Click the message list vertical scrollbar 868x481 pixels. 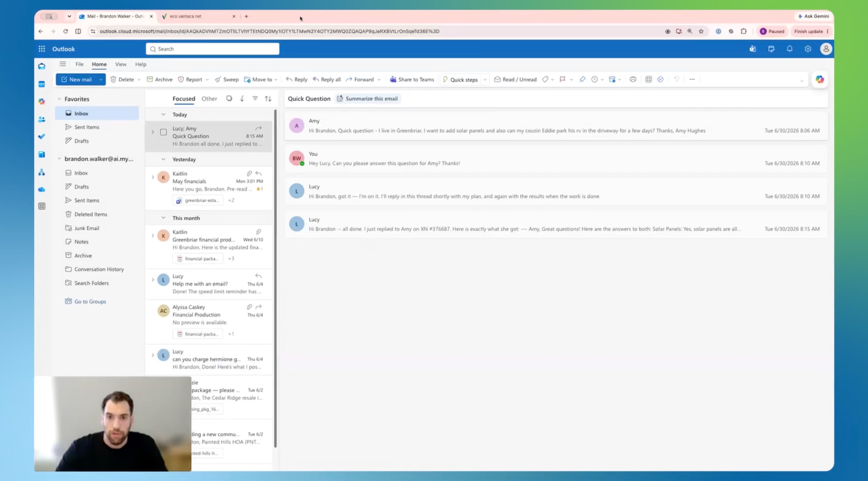click(275, 278)
